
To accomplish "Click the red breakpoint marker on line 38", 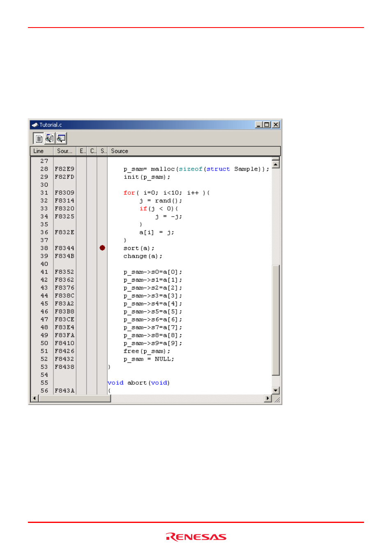I will (x=102, y=248).
